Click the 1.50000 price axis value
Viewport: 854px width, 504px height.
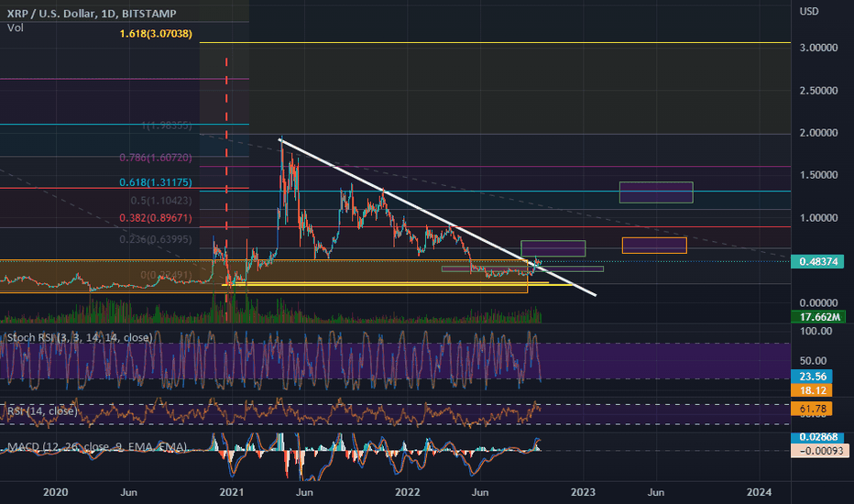(818, 175)
